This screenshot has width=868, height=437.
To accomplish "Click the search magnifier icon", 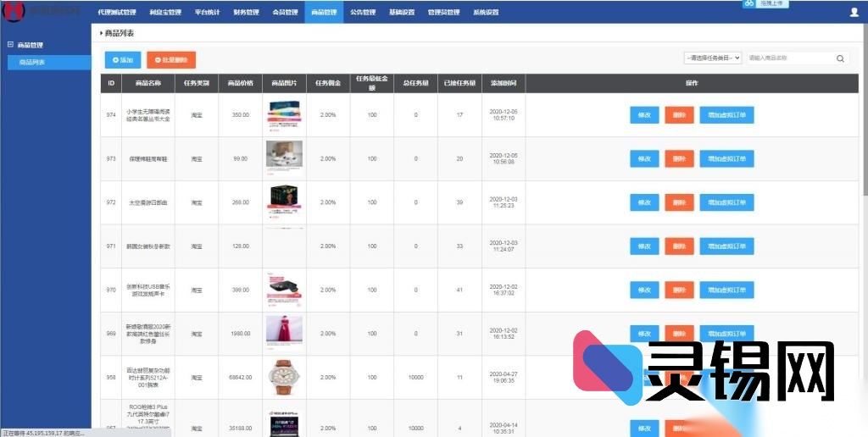I will tap(840, 58).
